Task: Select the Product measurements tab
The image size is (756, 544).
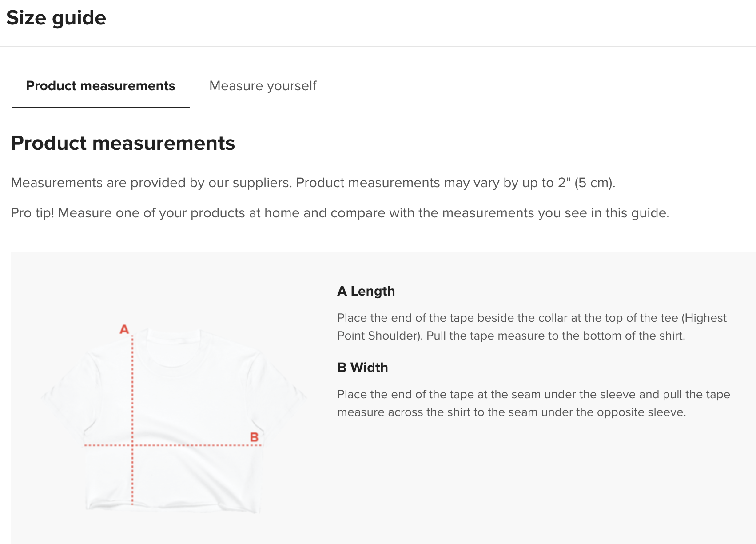Action: point(100,86)
